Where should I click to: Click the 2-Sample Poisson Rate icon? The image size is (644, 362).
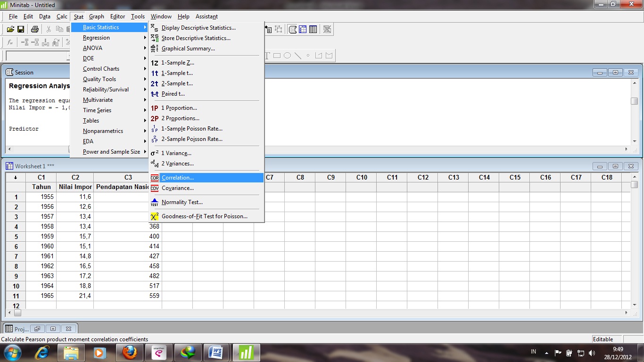[155, 139]
